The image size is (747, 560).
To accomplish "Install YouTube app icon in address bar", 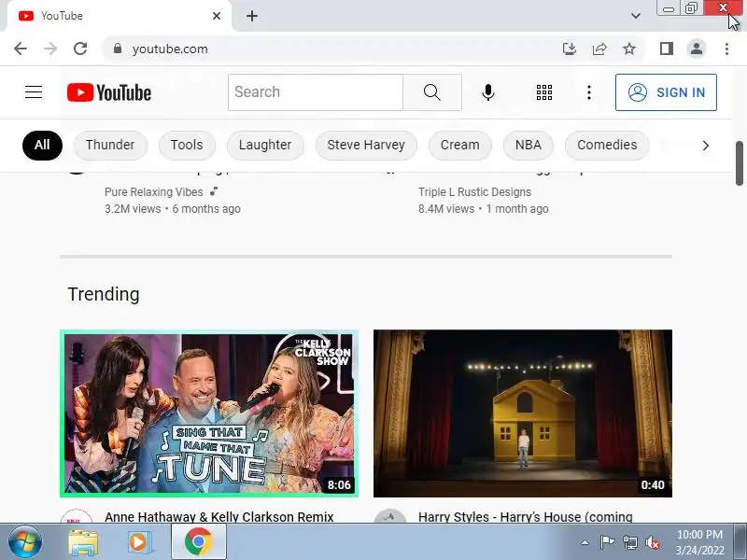I will (x=570, y=49).
